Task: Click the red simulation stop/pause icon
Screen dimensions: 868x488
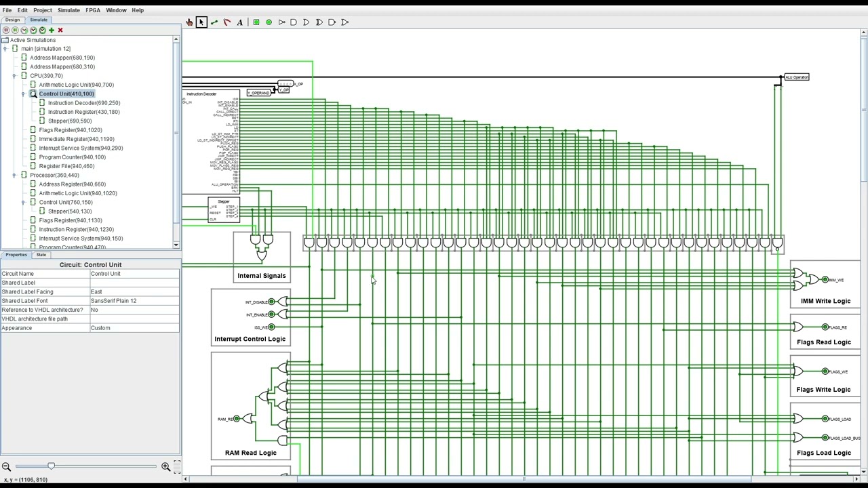Action: pyautogui.click(x=6, y=30)
